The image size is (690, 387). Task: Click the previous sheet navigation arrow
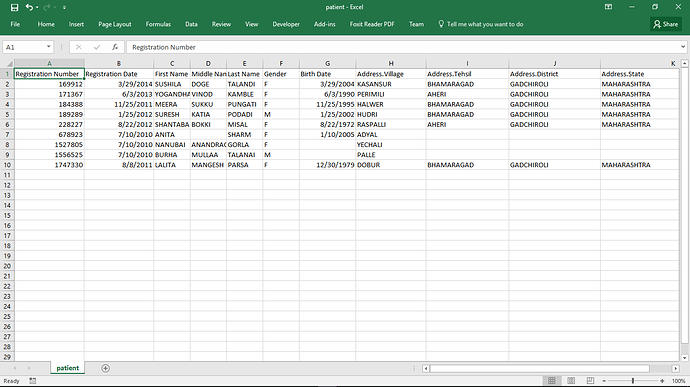pos(15,368)
